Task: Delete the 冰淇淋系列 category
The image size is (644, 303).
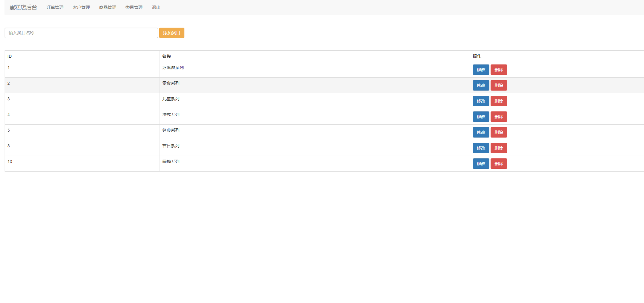Action: point(499,70)
